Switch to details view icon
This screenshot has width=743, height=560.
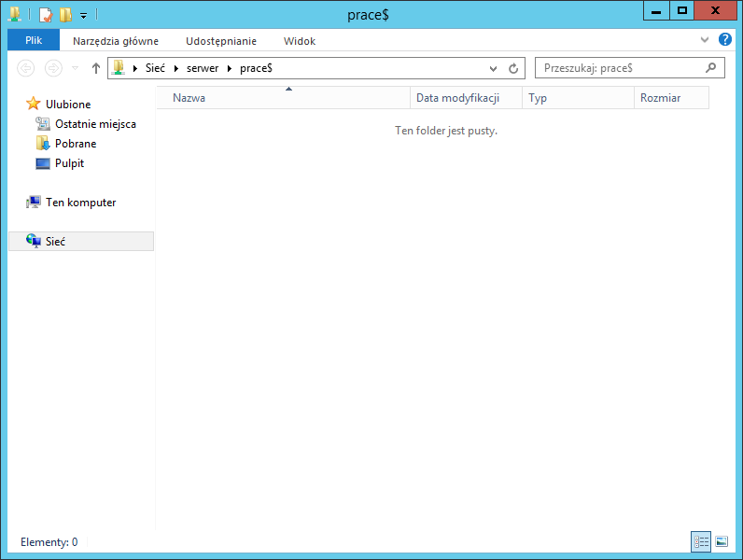pyautogui.click(x=701, y=541)
